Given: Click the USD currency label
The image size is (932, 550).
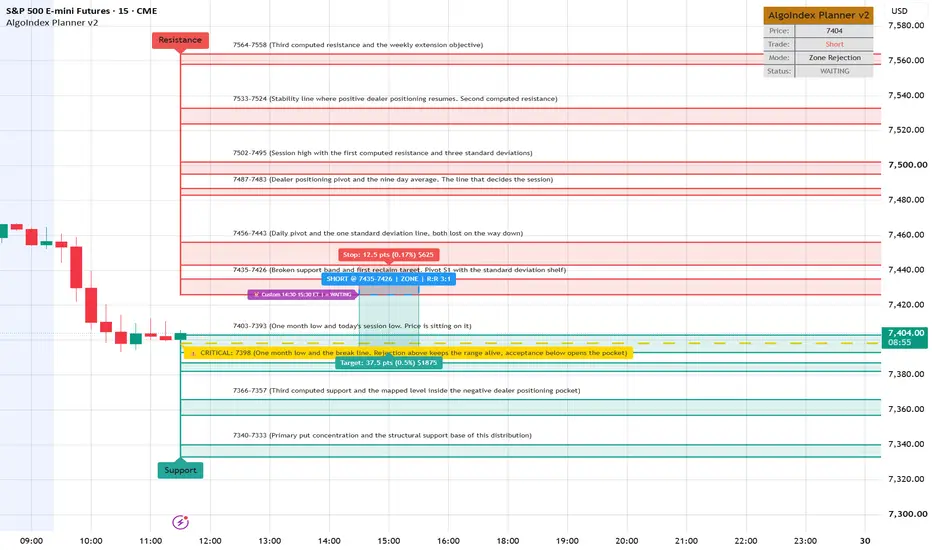Looking at the screenshot, I should (899, 11).
